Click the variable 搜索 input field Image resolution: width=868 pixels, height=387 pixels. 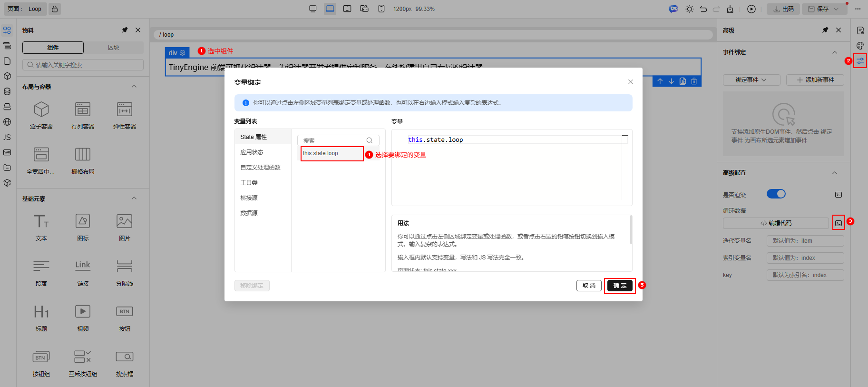coord(334,140)
